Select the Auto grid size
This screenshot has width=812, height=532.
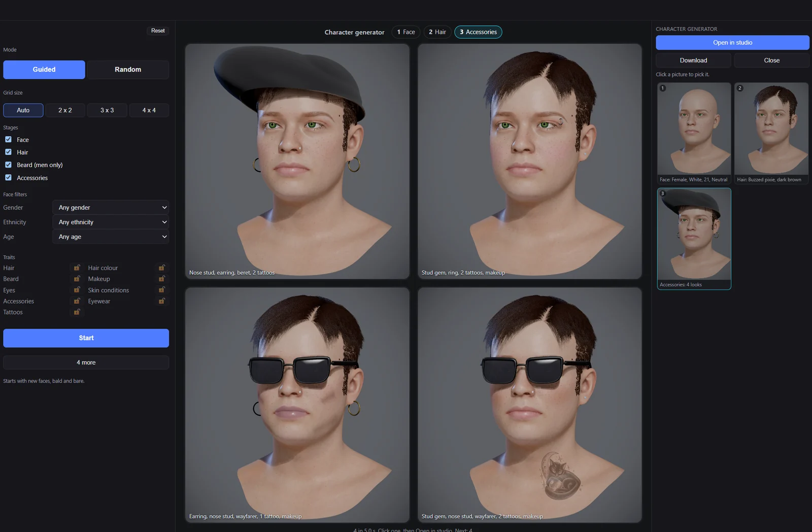23,110
